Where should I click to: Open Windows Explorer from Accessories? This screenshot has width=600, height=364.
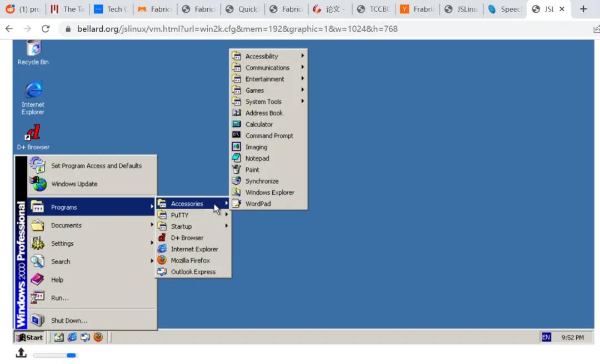tap(268, 193)
